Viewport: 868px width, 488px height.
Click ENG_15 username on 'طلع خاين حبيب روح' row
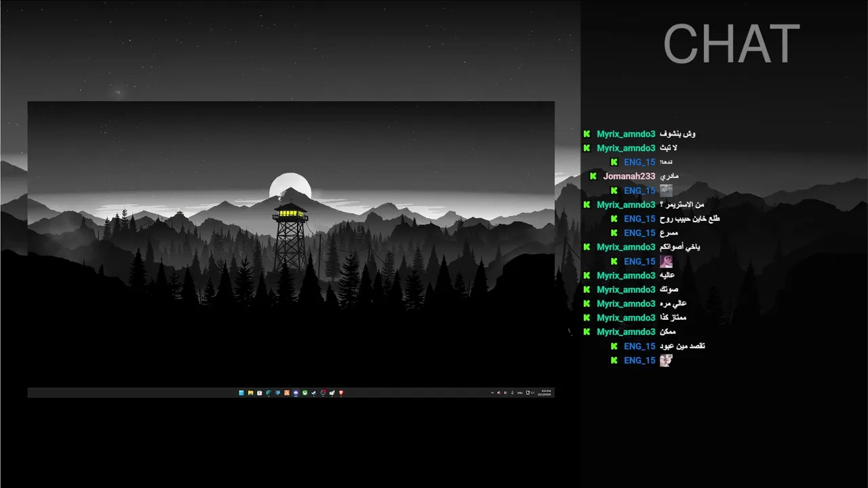click(x=639, y=219)
